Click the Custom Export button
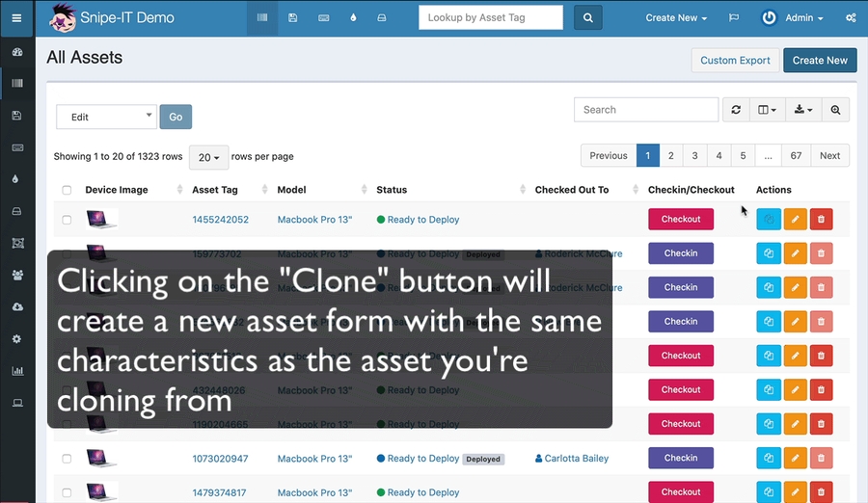The width and height of the screenshot is (868, 503). (735, 60)
